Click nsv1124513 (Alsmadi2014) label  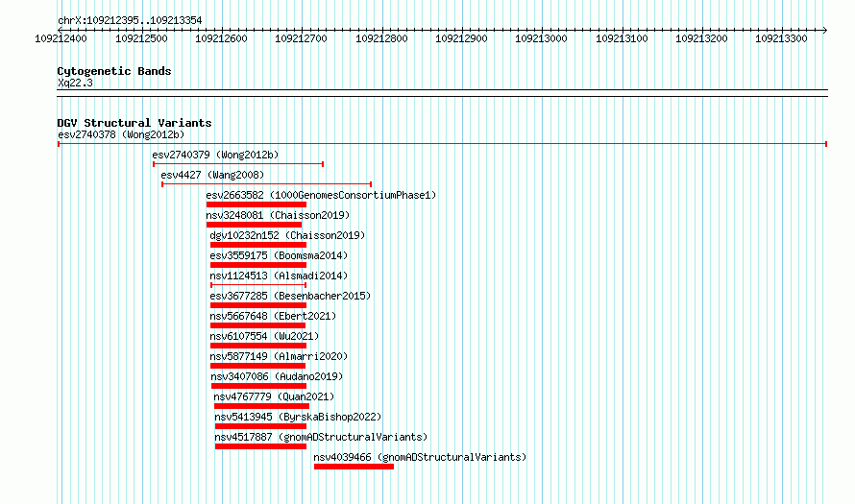pos(279,276)
